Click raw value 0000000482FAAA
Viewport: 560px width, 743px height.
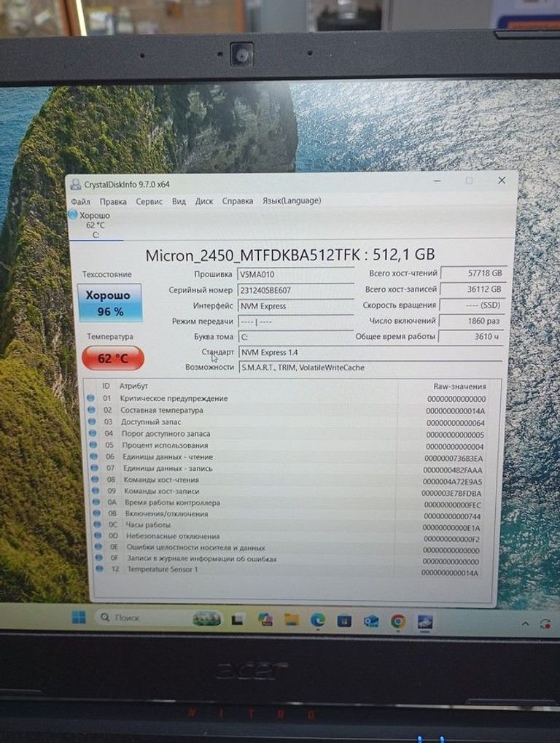453,470
